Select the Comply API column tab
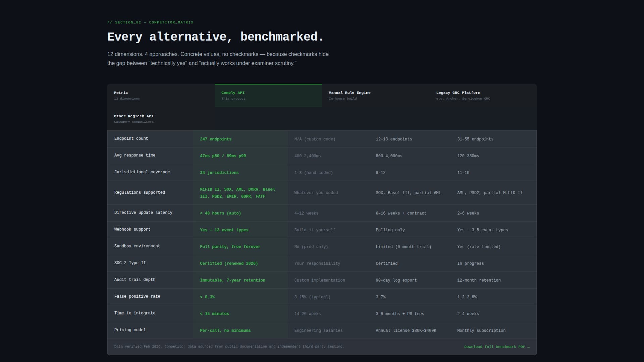This screenshot has height=362, width=644. coord(268,95)
